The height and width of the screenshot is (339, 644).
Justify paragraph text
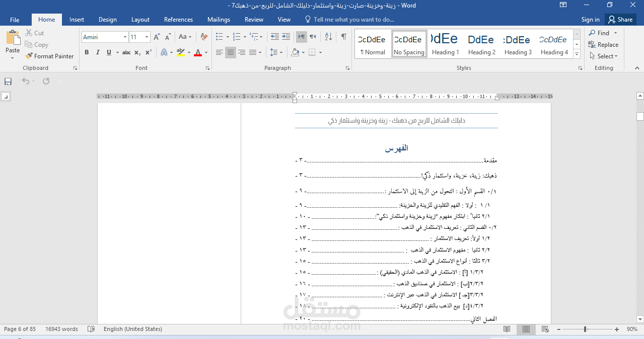pos(253,52)
